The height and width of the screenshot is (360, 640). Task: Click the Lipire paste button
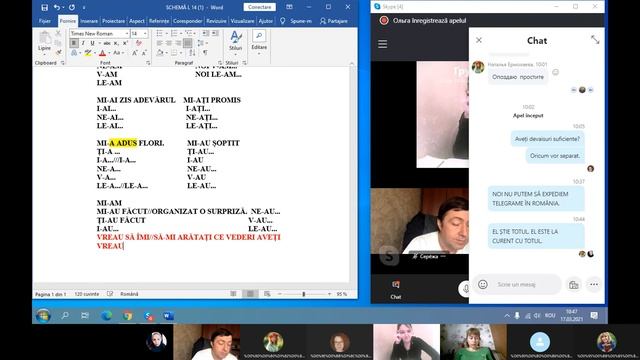pos(44,42)
